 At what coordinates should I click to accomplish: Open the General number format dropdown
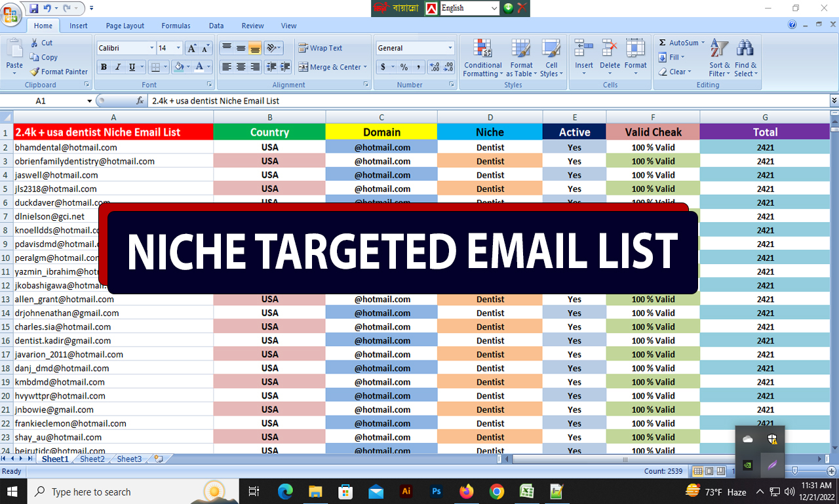450,47
